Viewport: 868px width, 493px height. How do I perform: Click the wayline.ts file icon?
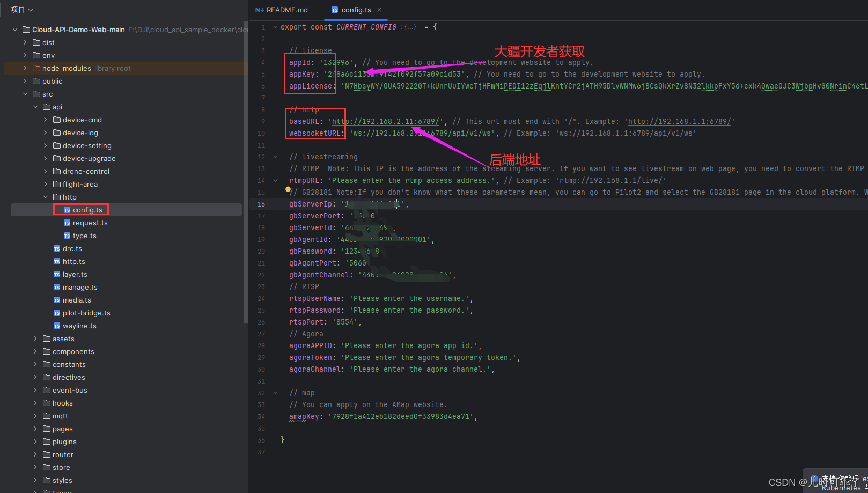(x=57, y=326)
